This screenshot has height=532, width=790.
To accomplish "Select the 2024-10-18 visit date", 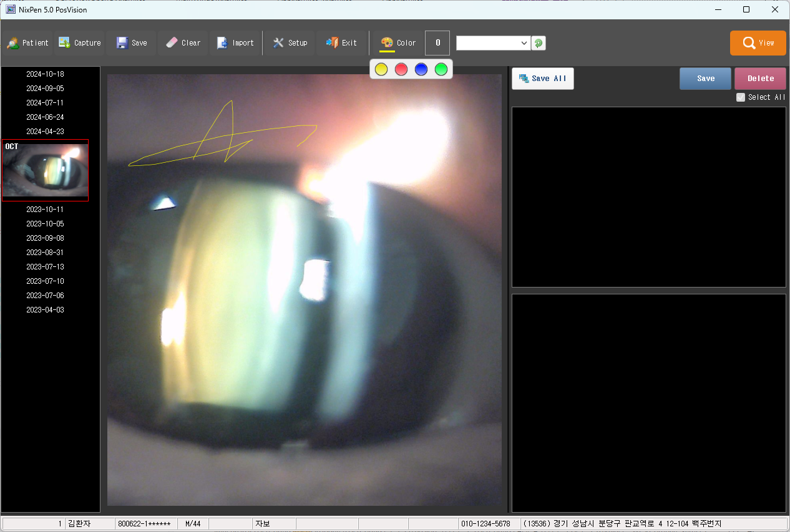I will tap(45, 74).
